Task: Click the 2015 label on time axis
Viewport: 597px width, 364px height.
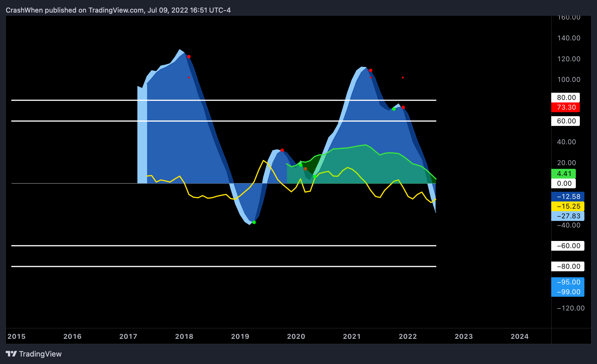Action: pyautogui.click(x=17, y=337)
